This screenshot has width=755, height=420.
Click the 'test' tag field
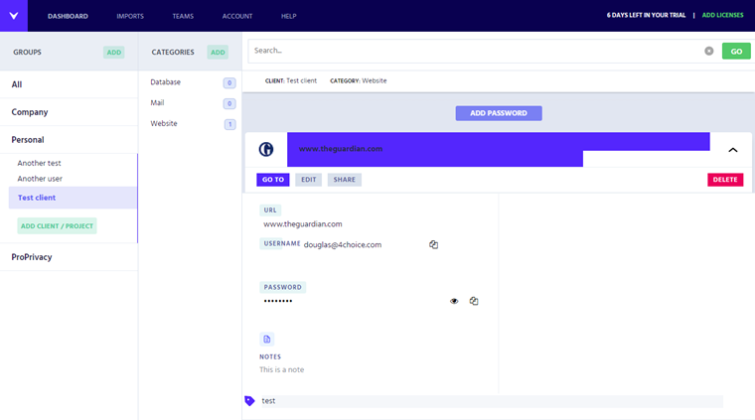coord(492,401)
